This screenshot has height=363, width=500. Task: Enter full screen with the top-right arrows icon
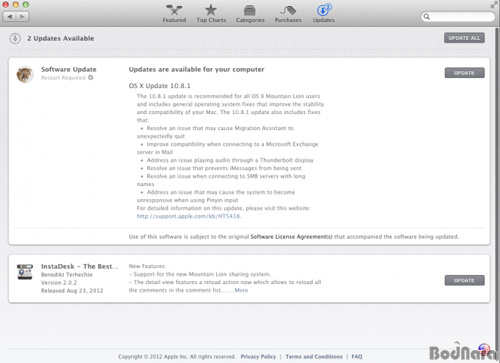(494, 5)
